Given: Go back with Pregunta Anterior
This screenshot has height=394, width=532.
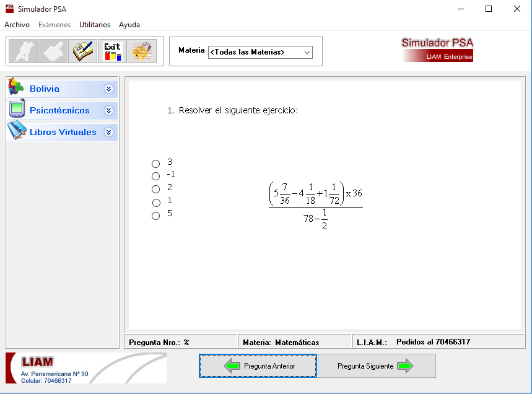Looking at the screenshot, I should [258, 366].
